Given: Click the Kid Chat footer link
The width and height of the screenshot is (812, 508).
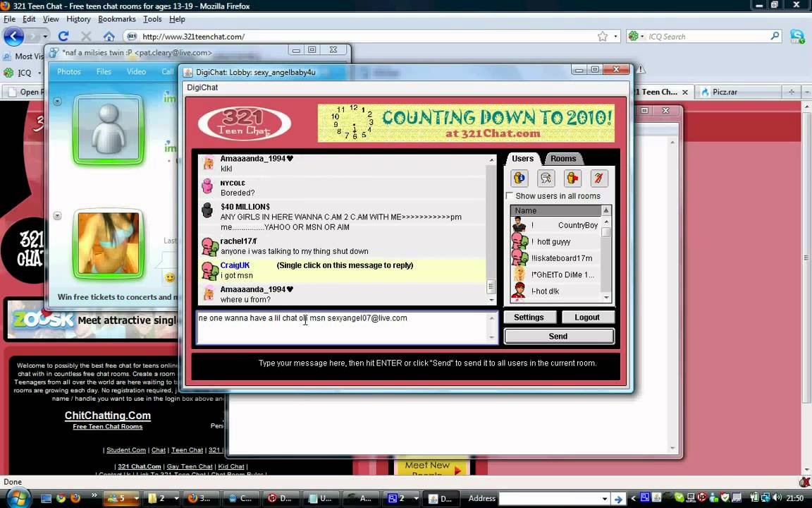Looking at the screenshot, I should tap(231, 466).
